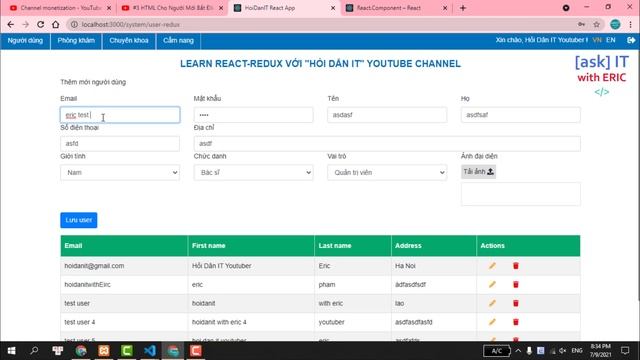Screen dimensions: 640x360
Task: Go to the browser home icon
Action: pyautogui.click(x=56, y=24)
